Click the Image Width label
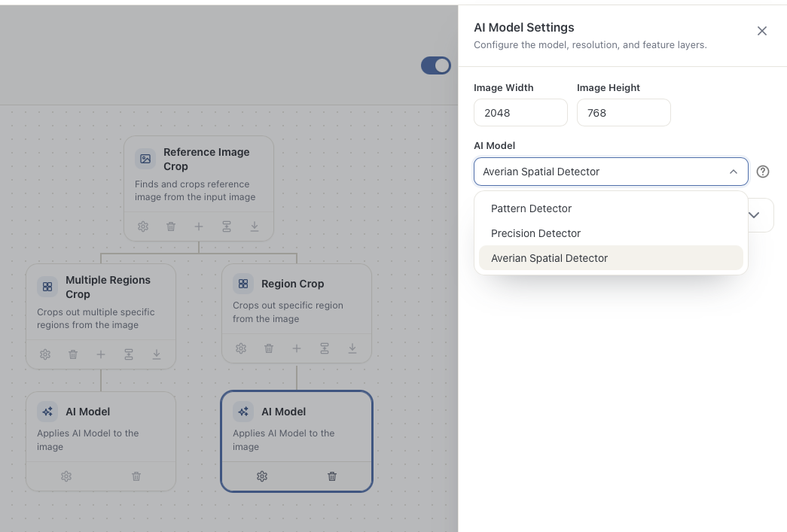The image size is (787, 532). coord(503,88)
